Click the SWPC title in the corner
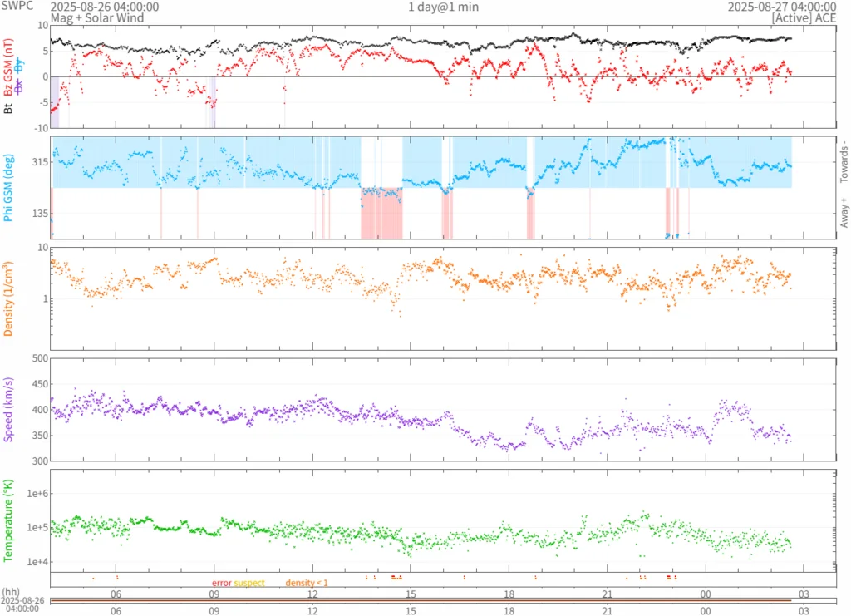 pyautogui.click(x=17, y=7)
